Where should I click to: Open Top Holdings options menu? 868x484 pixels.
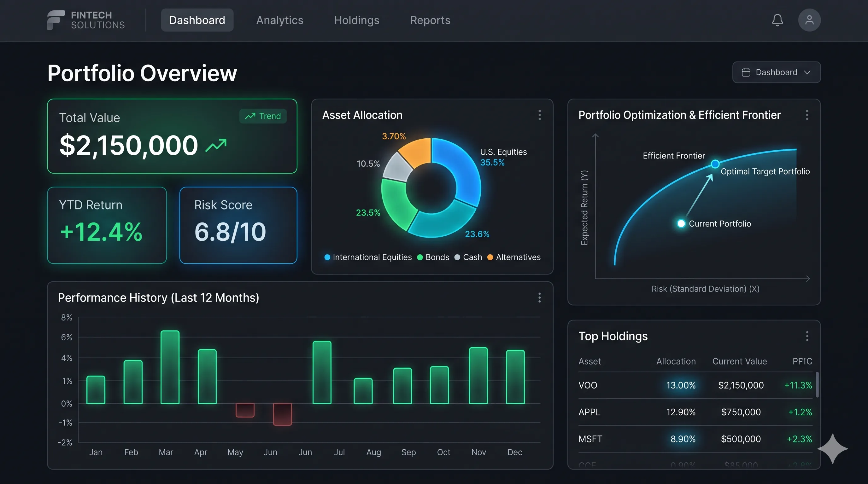(x=807, y=336)
